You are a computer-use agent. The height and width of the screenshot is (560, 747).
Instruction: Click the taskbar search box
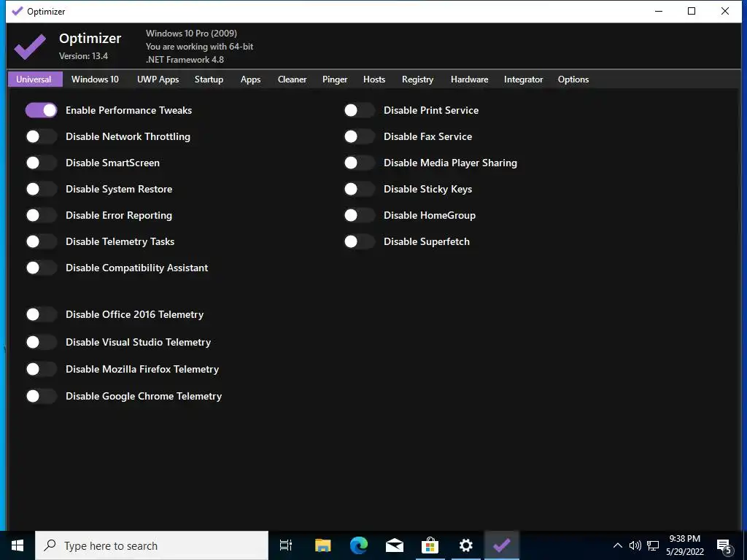pos(152,545)
